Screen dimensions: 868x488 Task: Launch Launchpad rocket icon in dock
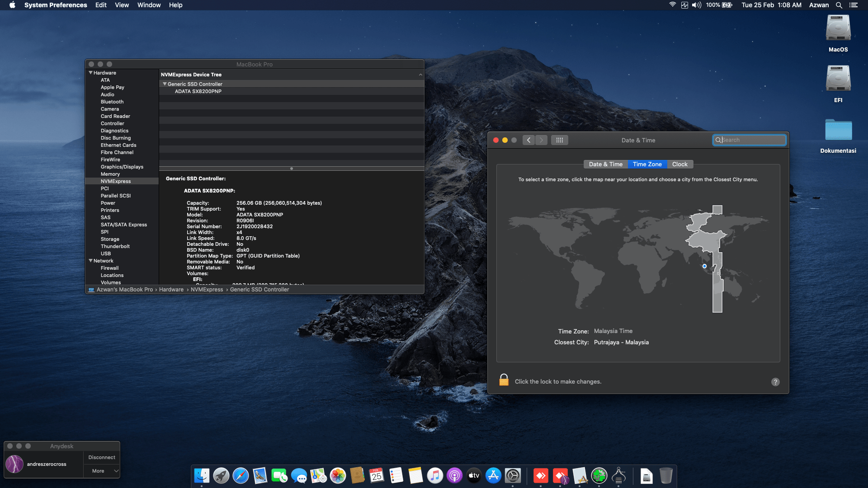(x=221, y=475)
